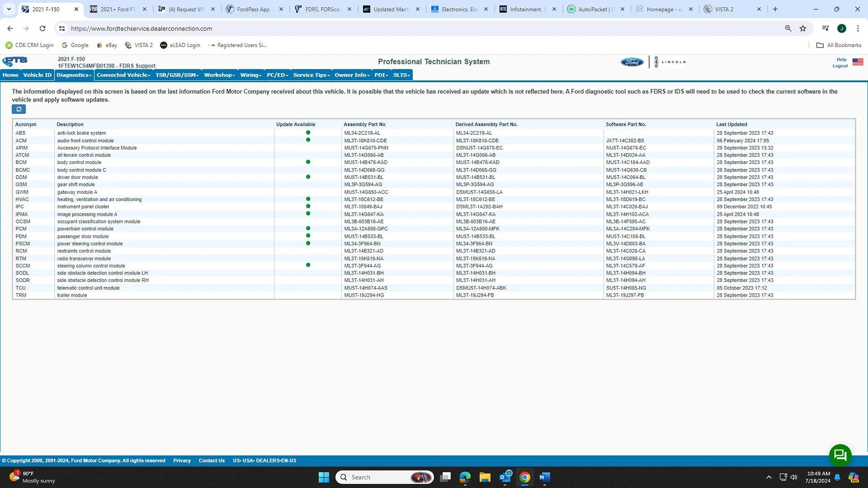Switch to Infotainment tab

[528, 9]
